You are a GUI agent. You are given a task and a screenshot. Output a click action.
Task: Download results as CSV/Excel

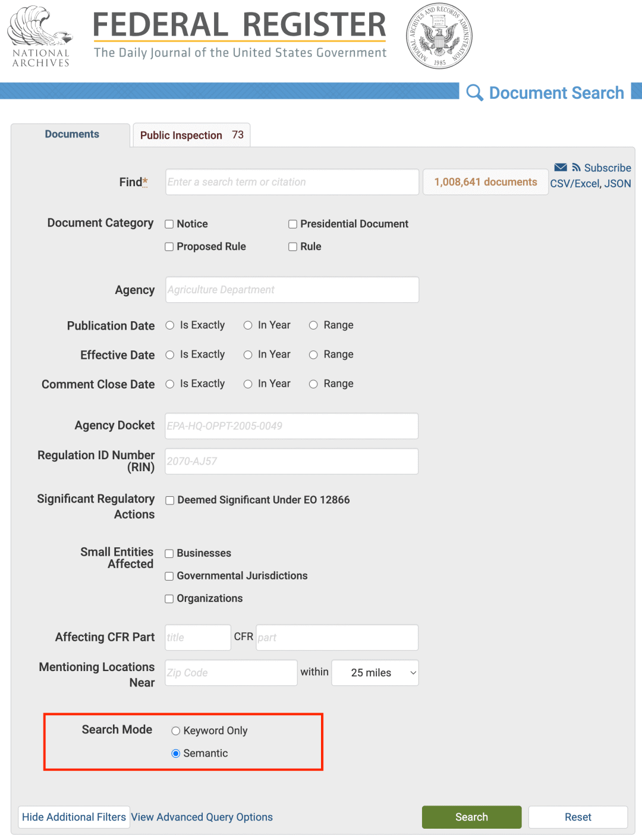click(x=575, y=184)
